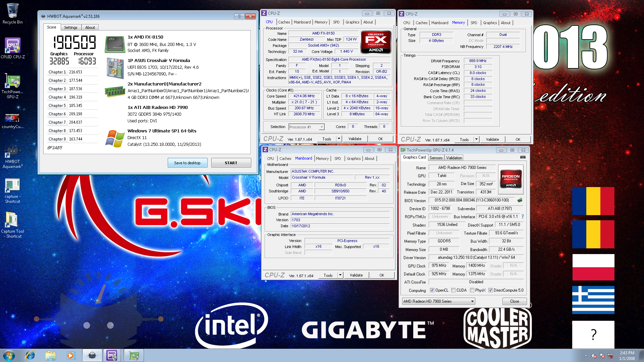The height and width of the screenshot is (362, 644).
Task: Open the 'Capture Tool - Shortcut' desktop icon
Action: point(12,225)
